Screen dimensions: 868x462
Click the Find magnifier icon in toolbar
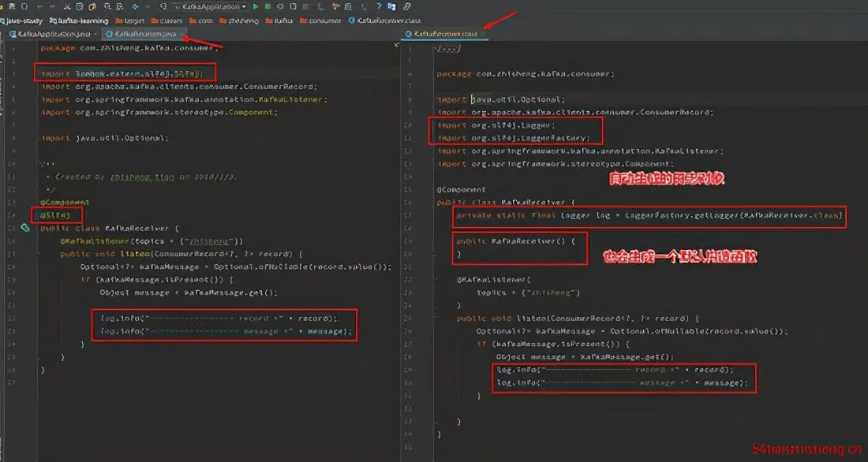107,6
